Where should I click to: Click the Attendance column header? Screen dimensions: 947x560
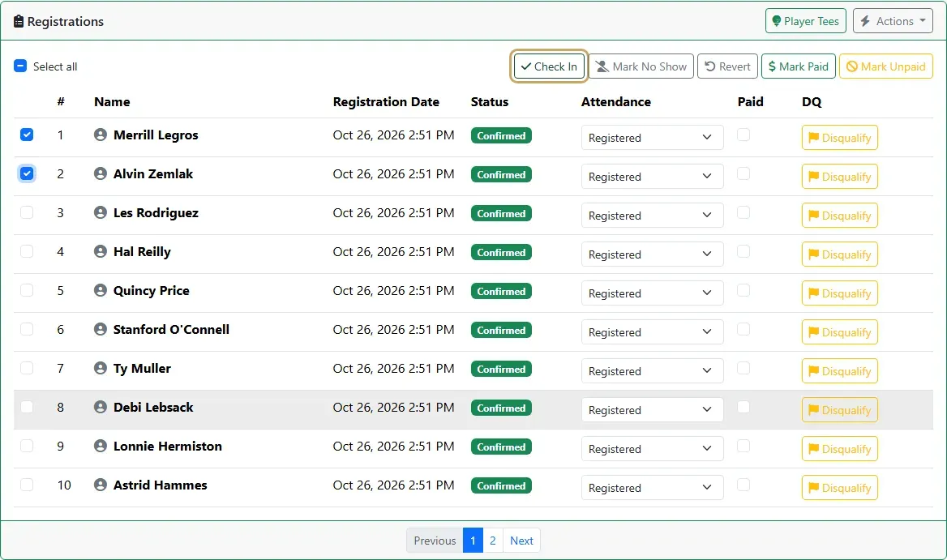(x=616, y=102)
